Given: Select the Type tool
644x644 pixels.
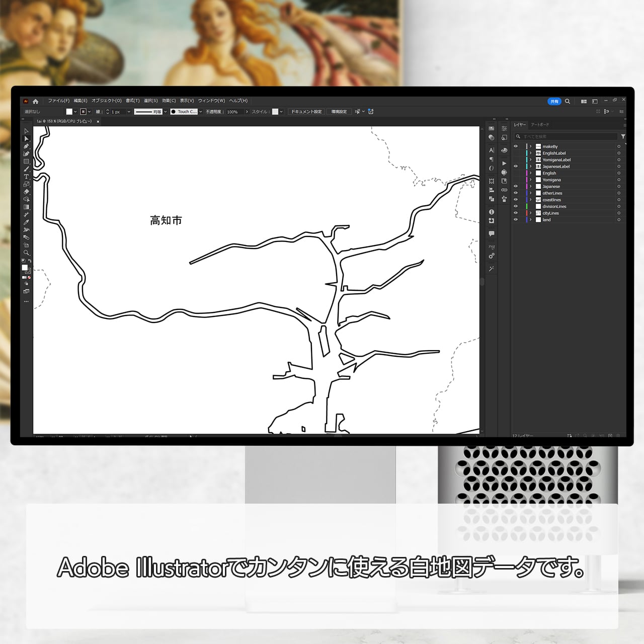Looking at the screenshot, I should pyautogui.click(x=26, y=177).
